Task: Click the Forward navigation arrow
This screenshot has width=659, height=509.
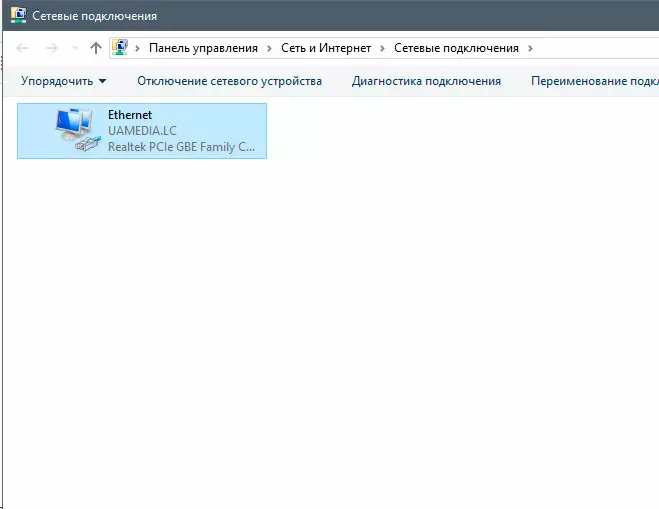Action: click(x=51, y=48)
